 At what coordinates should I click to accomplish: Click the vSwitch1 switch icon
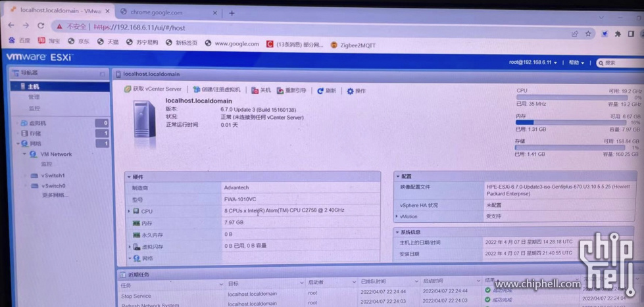[x=34, y=176]
